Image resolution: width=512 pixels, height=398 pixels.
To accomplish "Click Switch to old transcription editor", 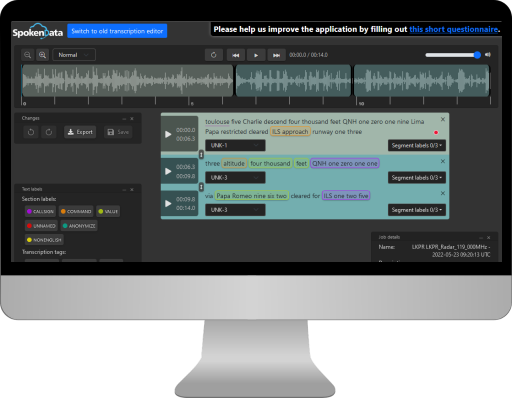I will coord(117,31).
